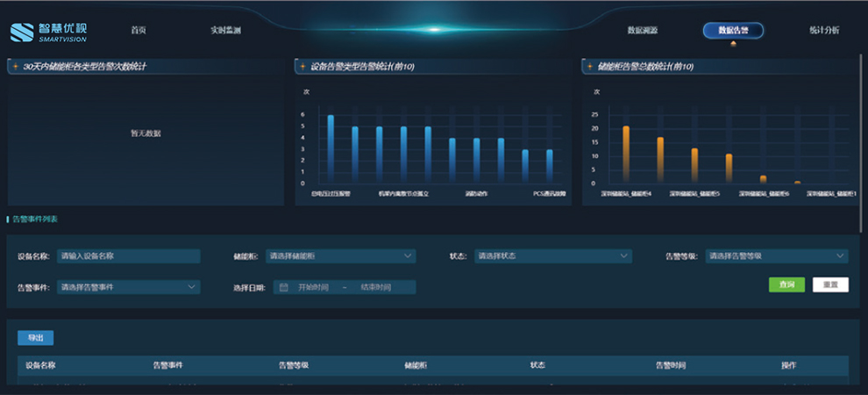Open the 告警等级 level dropdown
Viewport: 868px width, 395px height.
[776, 256]
